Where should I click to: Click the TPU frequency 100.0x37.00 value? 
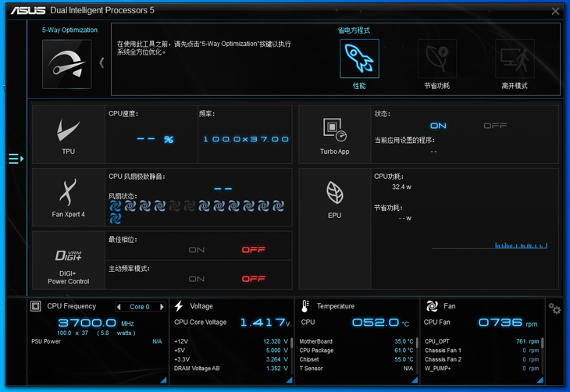[x=246, y=139]
